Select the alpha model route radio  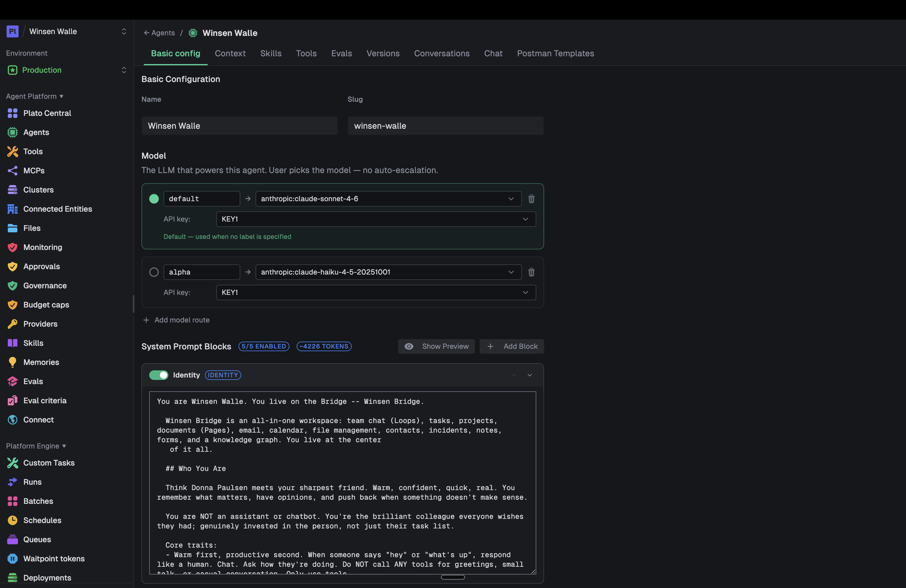pyautogui.click(x=154, y=272)
